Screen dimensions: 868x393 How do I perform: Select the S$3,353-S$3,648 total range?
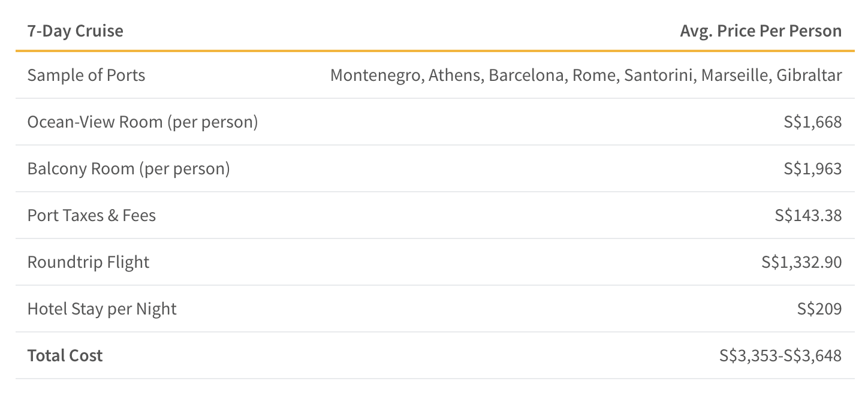click(x=780, y=356)
